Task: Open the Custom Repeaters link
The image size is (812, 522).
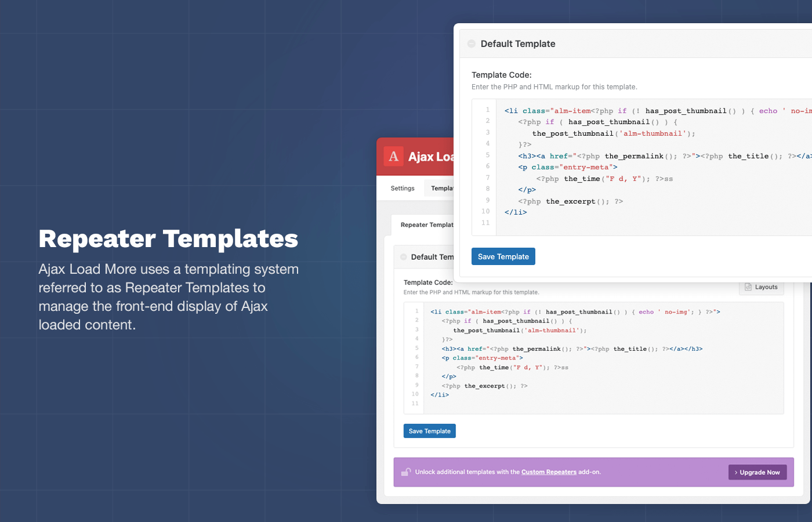Action: tap(549, 472)
